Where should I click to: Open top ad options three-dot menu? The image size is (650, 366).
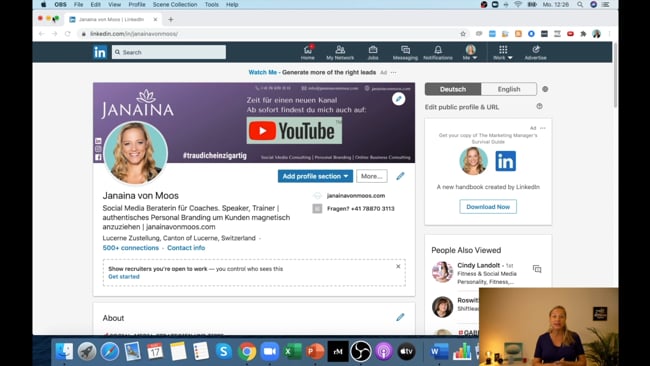[x=393, y=73]
